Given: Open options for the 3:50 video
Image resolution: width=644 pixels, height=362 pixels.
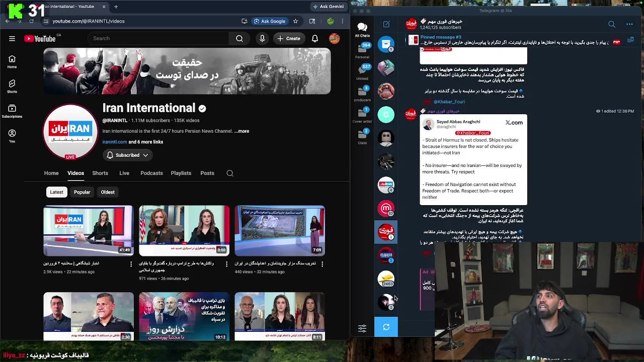Looking at the screenshot, I should tap(227, 264).
